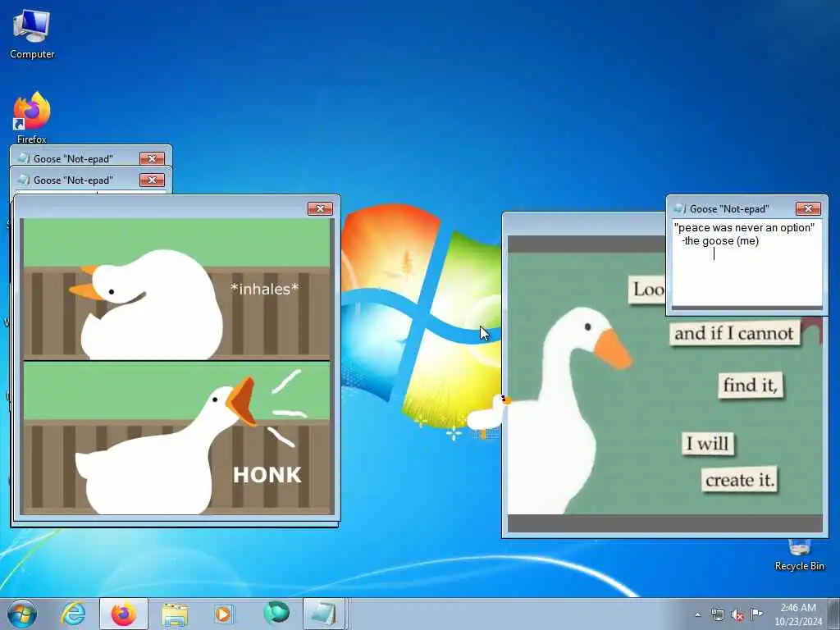This screenshot has height=630, width=840.
Task: Open Windows Explorer folder icon on taskbar
Action: (x=175, y=614)
